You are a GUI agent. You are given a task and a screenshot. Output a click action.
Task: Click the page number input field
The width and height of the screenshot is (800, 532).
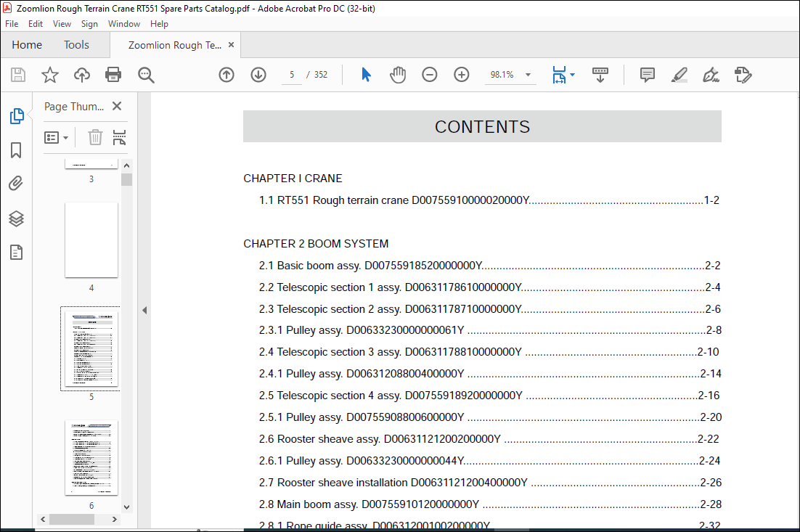point(292,75)
